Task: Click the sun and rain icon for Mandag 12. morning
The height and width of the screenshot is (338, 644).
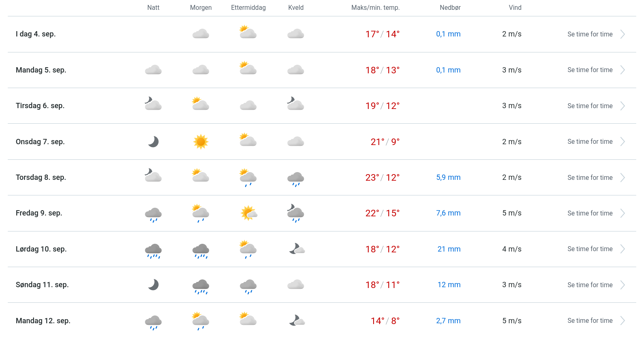Action: tap(200, 321)
